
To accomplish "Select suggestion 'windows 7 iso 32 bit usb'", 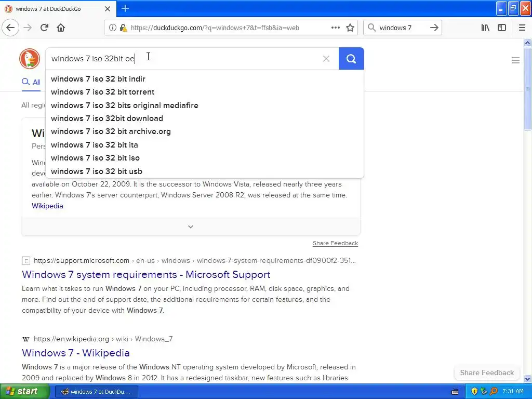I will (205, 171).
